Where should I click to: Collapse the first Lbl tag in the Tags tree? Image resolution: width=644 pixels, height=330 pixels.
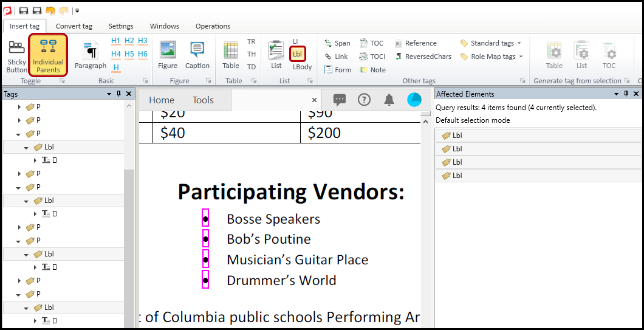(x=26, y=147)
